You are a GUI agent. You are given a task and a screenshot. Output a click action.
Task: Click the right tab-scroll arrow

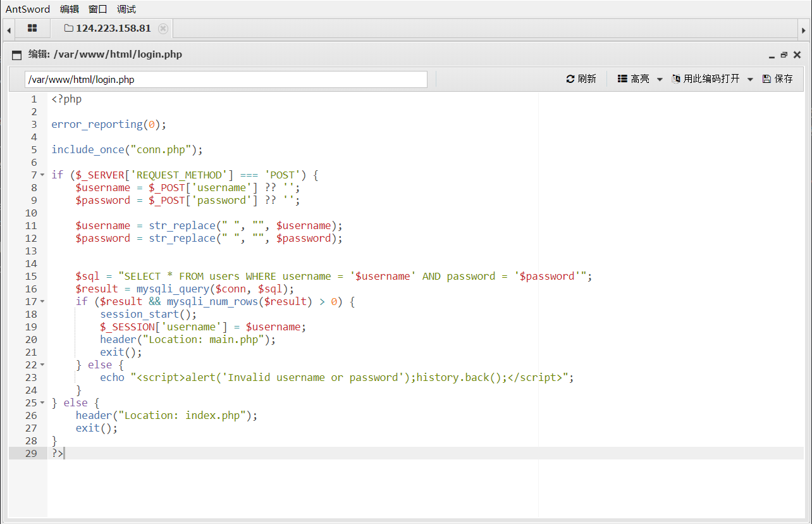(x=803, y=29)
